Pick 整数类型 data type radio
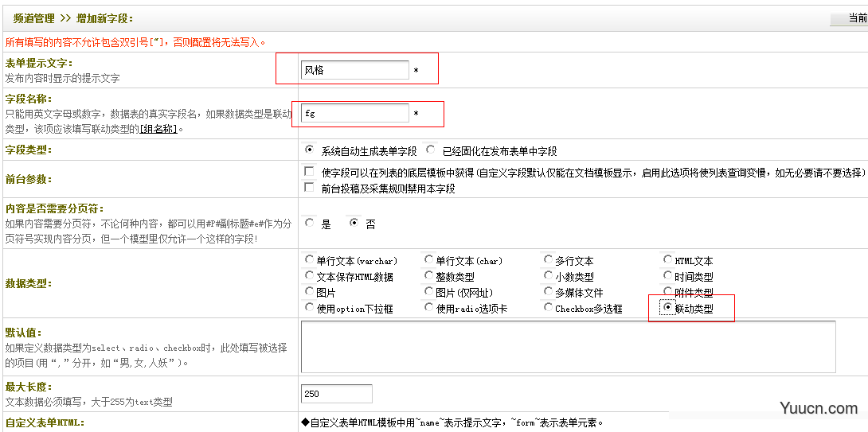Screen dimensions: 868x432 coord(429,276)
